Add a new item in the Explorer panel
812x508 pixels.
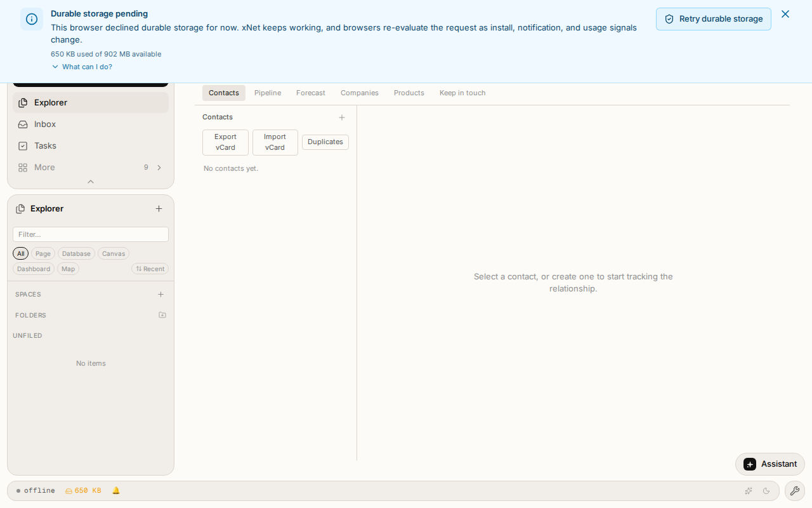tap(159, 209)
